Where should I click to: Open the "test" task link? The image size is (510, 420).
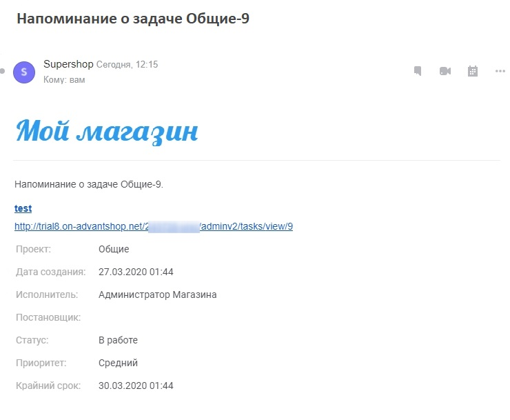point(23,208)
